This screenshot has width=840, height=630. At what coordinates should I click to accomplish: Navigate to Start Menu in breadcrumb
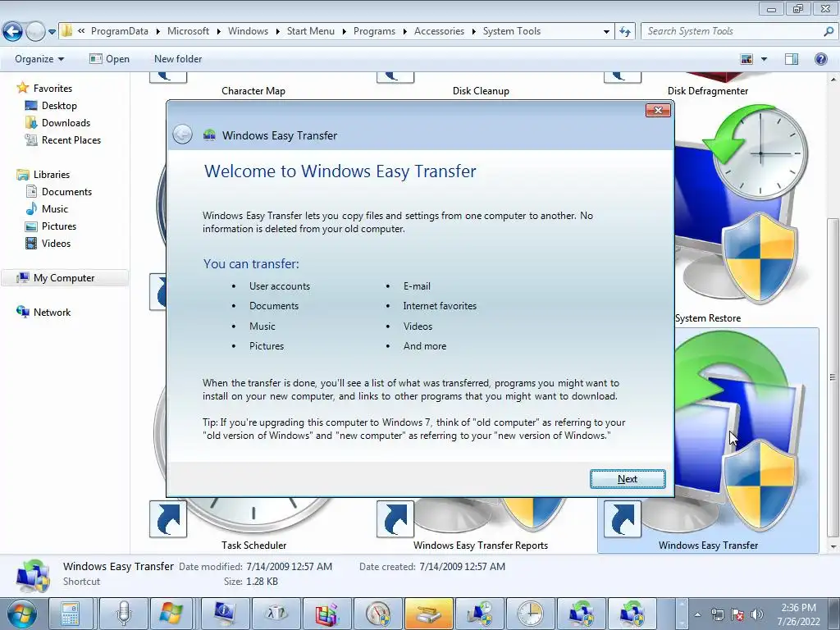311,31
